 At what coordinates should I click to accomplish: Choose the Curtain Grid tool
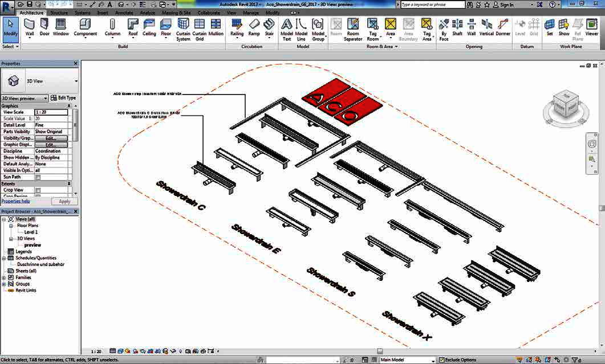[200, 30]
